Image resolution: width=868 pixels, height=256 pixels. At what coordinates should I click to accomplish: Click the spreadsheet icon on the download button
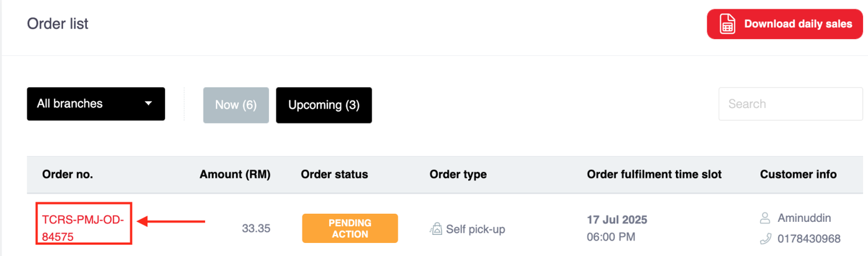tap(727, 25)
